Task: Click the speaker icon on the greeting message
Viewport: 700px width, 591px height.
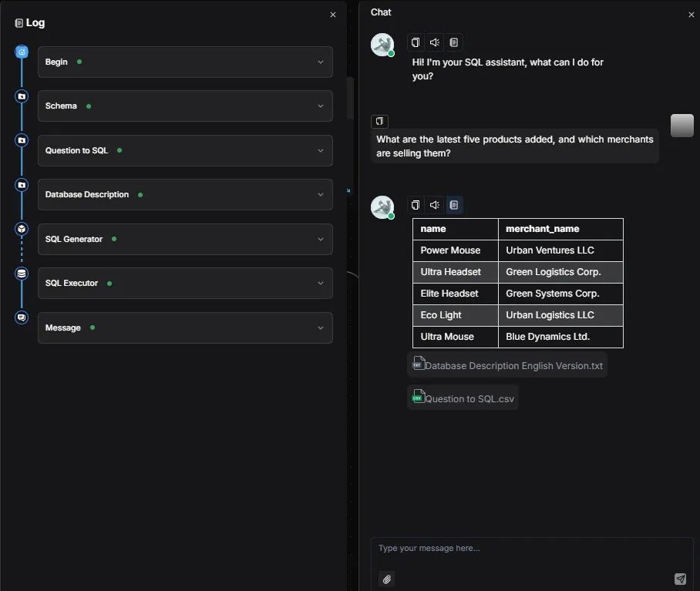Action: click(x=434, y=42)
